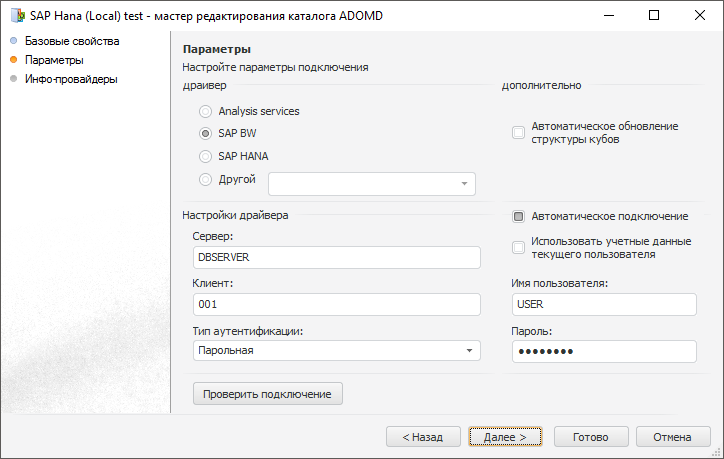Viewport: 724px width, 459px height.
Task: Select SAP HANA driver radio button
Action: point(206,156)
